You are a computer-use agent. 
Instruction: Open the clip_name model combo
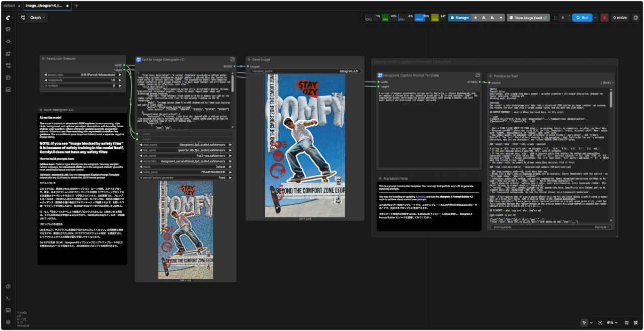pyautogui.click(x=186, y=150)
